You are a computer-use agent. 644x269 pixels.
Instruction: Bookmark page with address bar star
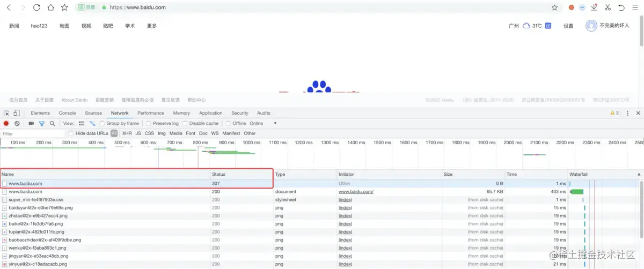(x=554, y=8)
